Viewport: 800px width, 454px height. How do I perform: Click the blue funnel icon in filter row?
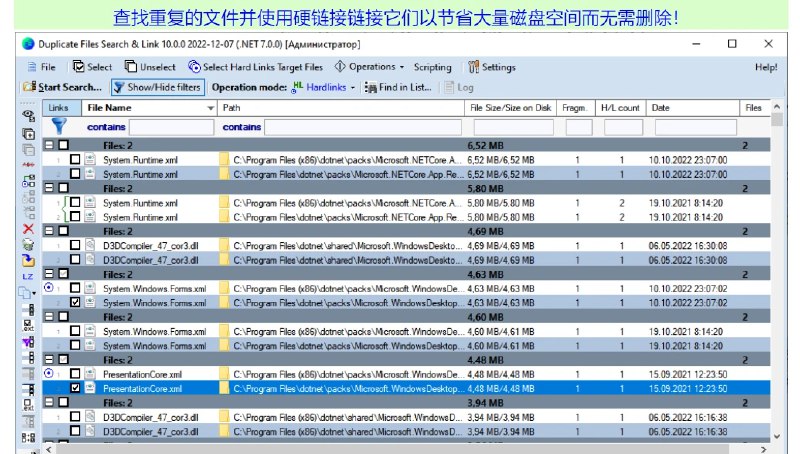[x=59, y=126]
